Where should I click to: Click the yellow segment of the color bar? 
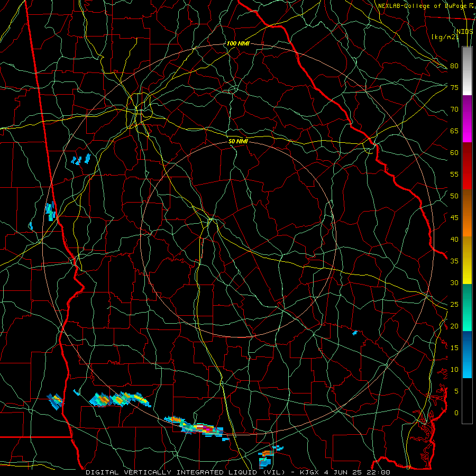(x=467, y=260)
